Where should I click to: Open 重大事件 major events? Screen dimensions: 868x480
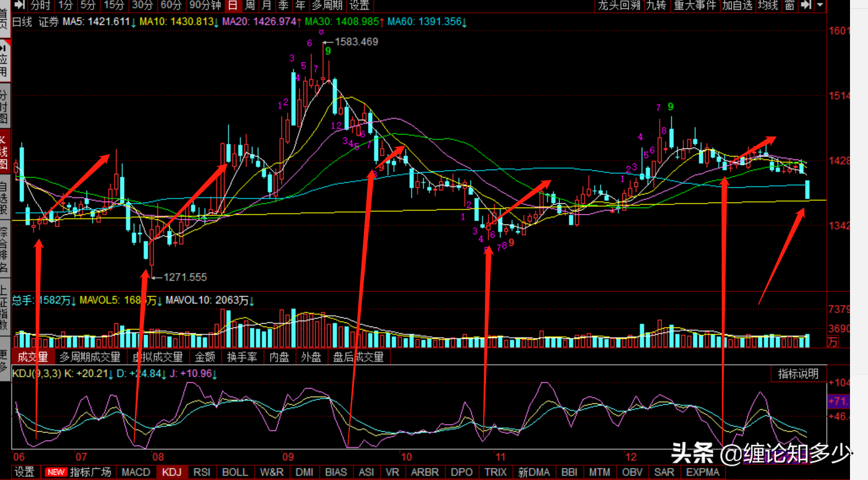point(695,5)
